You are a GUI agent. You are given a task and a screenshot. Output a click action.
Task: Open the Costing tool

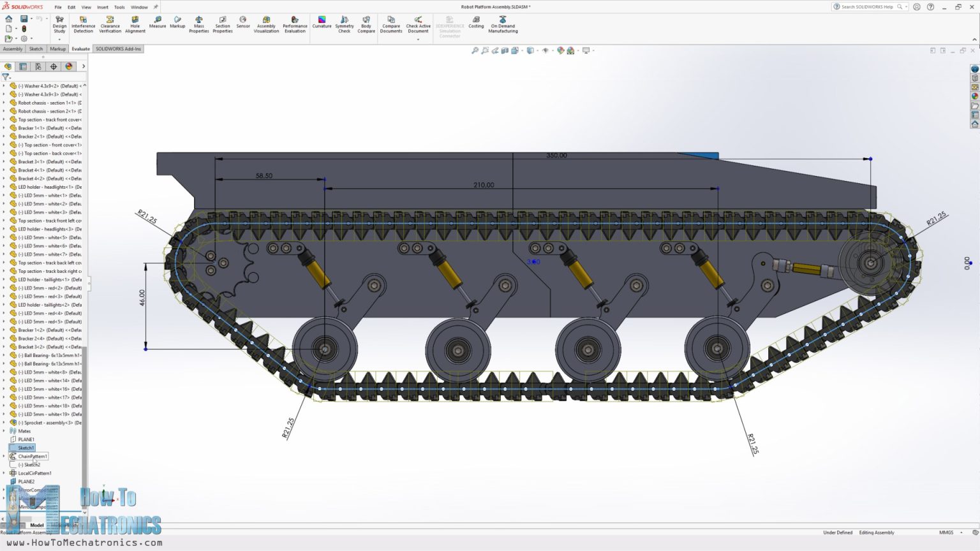(477, 24)
